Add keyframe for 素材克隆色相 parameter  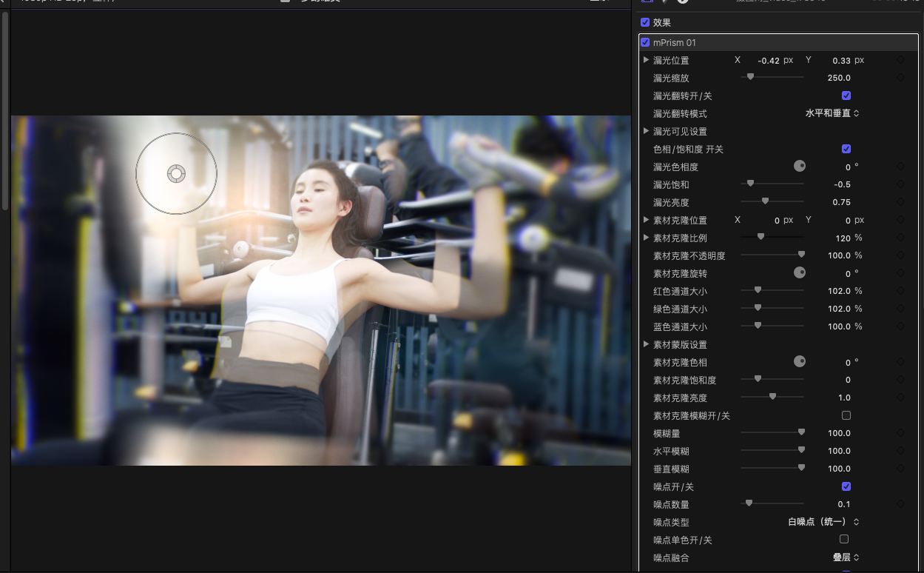[x=900, y=362]
